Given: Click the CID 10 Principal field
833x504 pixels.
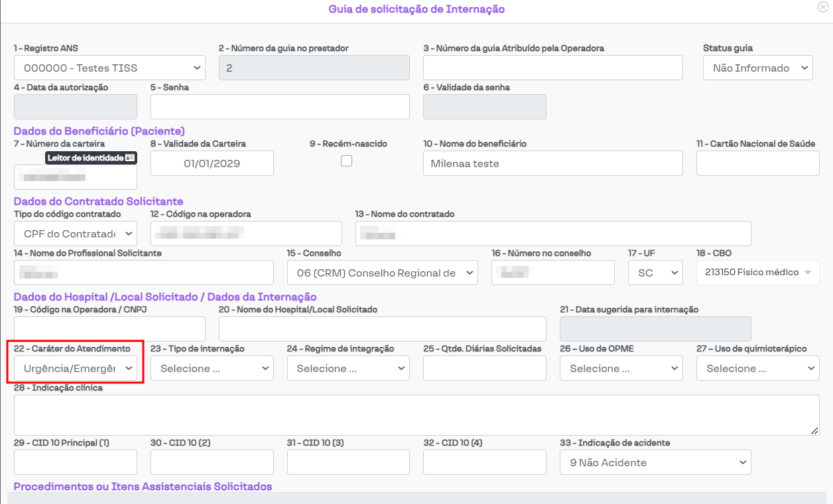Looking at the screenshot, I should click(75, 462).
